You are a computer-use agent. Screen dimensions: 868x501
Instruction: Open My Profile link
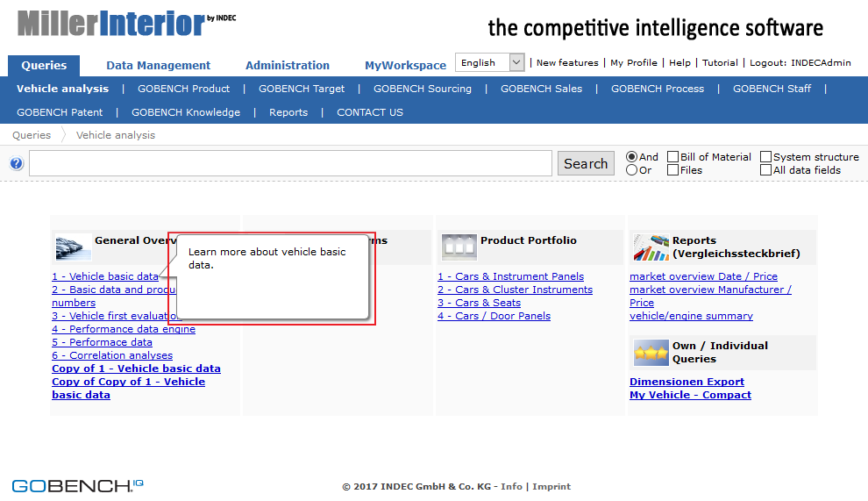click(x=634, y=62)
